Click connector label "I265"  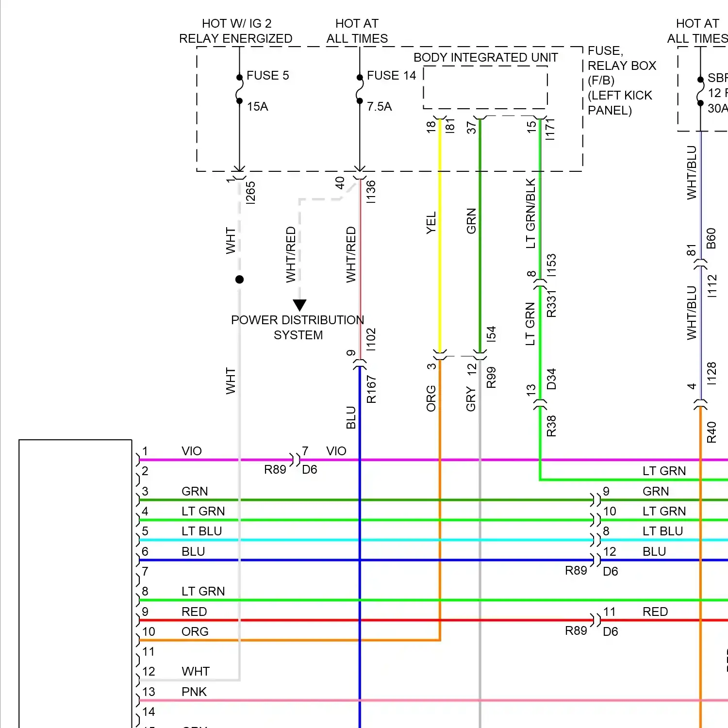250,193
